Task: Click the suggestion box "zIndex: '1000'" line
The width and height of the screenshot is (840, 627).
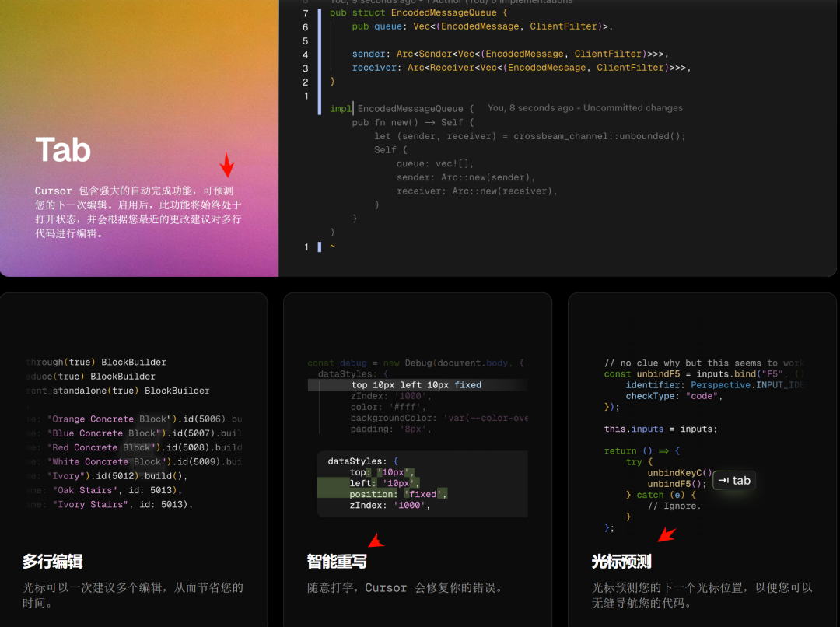Action: 390,505
